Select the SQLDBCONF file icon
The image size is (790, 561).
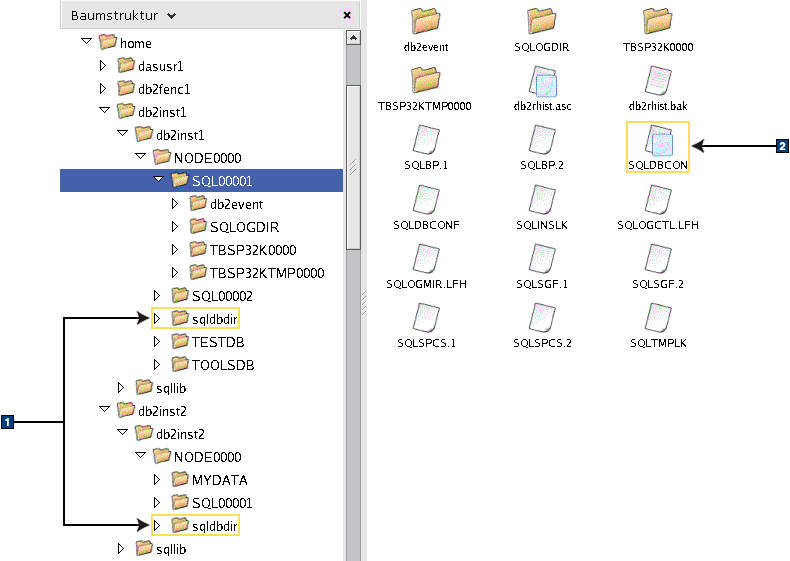pos(426,199)
